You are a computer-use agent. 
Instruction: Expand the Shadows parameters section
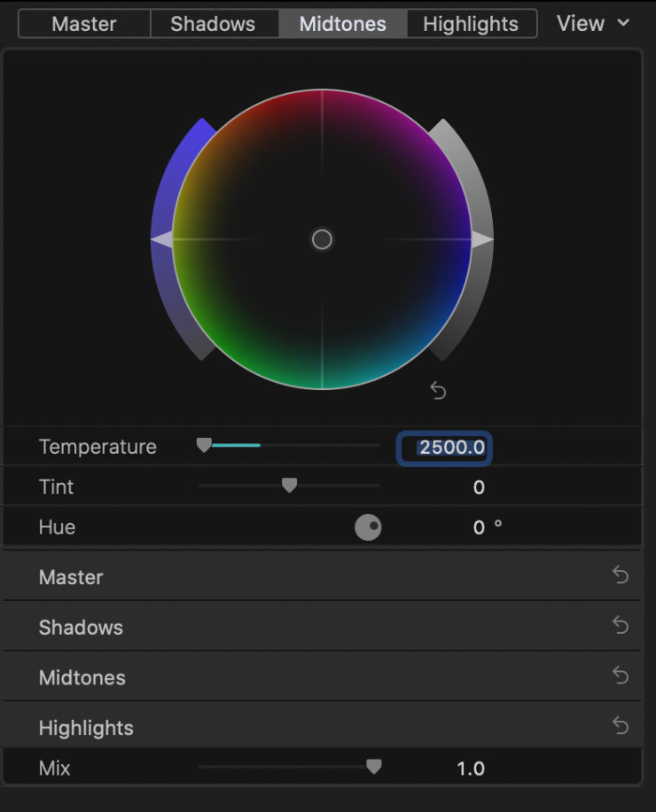tap(81, 628)
